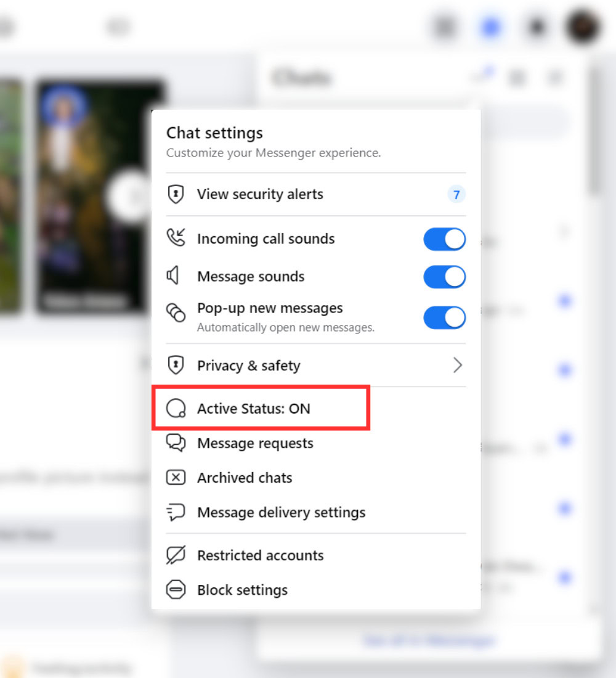The height and width of the screenshot is (678, 616).
Task: Open the profile avatar in top bar
Action: (x=583, y=27)
